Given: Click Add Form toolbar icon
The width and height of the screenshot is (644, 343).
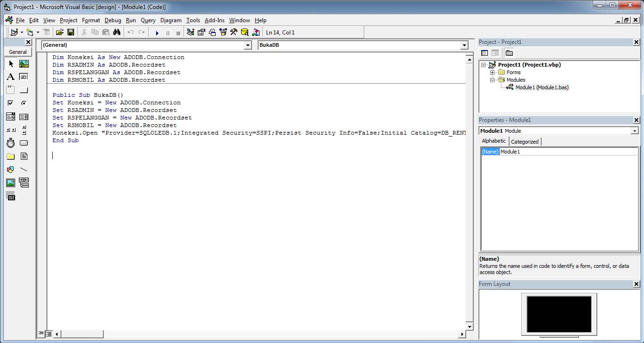Looking at the screenshot, I should click(30, 33).
